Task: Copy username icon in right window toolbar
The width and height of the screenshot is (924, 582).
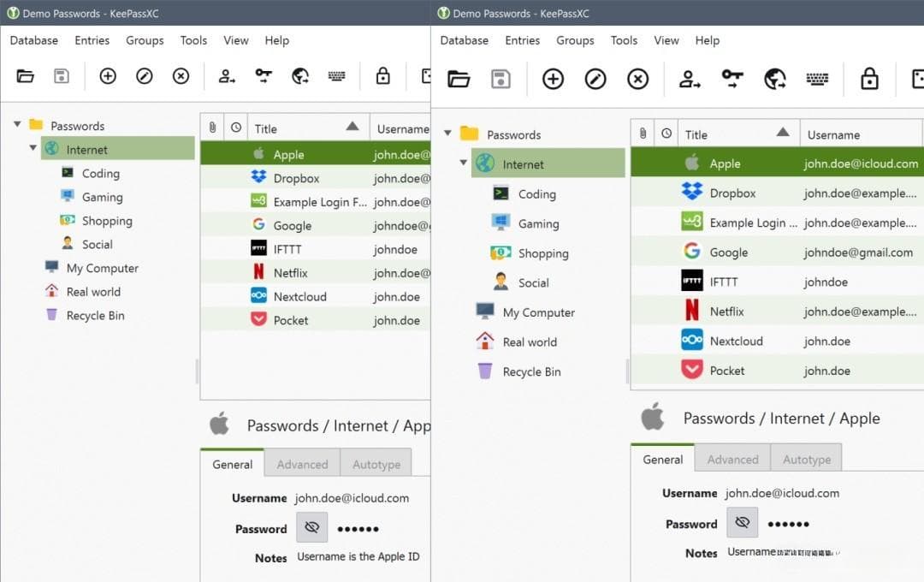Action: [690, 79]
